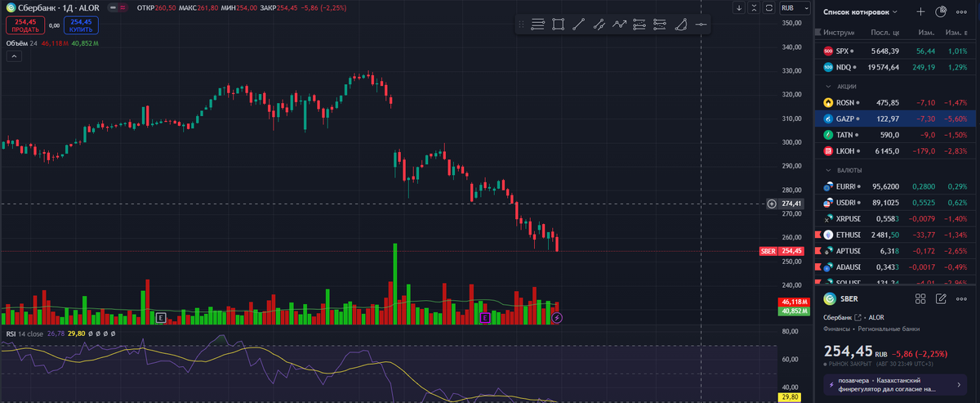Click the SBER ticker name in details panel
The height and width of the screenshot is (403, 980).
[x=850, y=299]
